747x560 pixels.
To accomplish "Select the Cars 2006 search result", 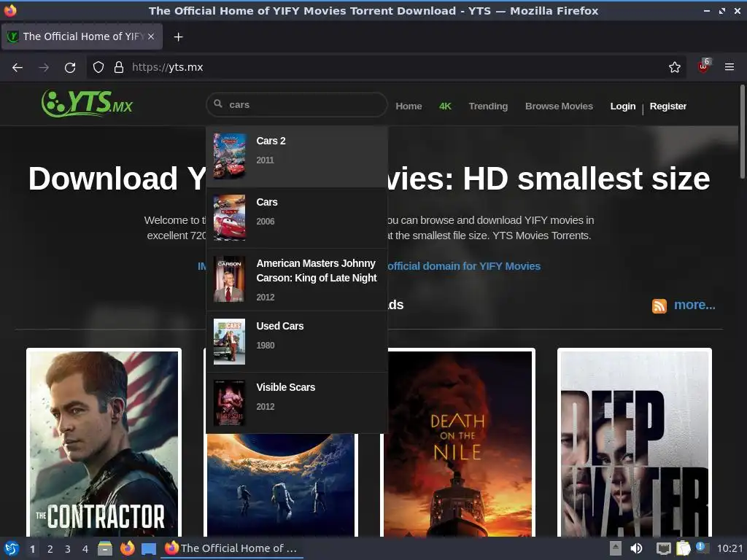I will (297, 217).
